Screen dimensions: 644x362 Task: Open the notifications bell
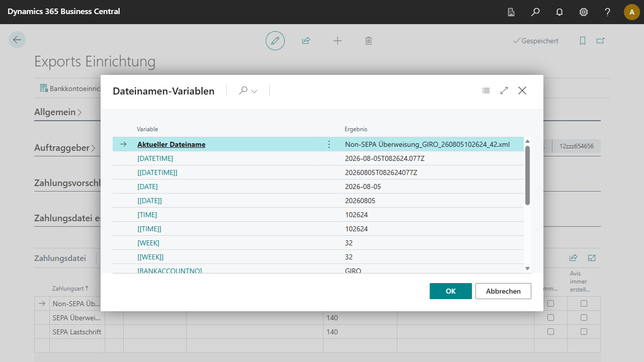pos(559,12)
